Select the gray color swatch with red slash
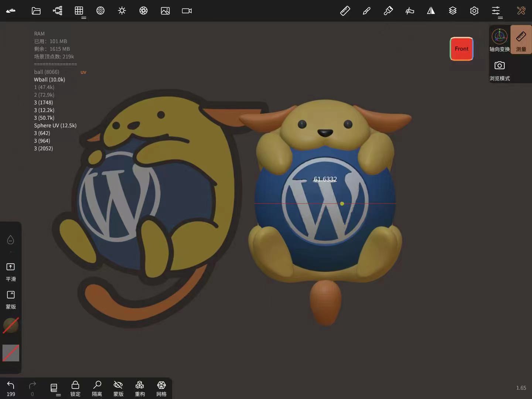This screenshot has width=532, height=399. (x=11, y=353)
